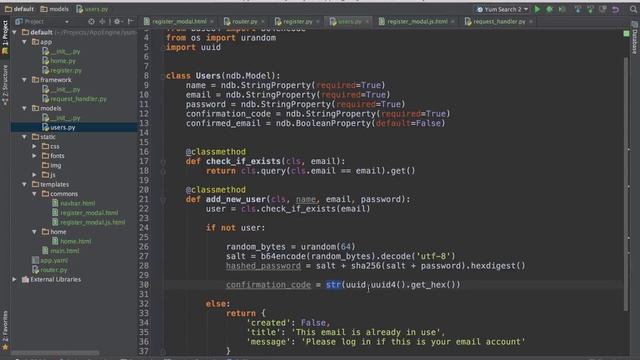Collapse the models folder arrow
Image resolution: width=640 pixels, height=360 pixels.
pyautogui.click(x=24, y=108)
